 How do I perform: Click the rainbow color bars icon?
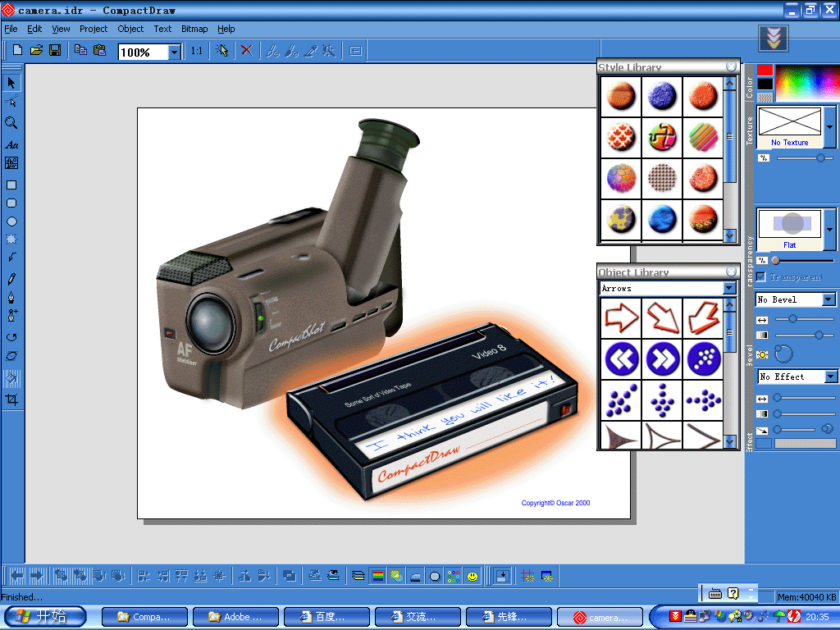tap(377, 577)
